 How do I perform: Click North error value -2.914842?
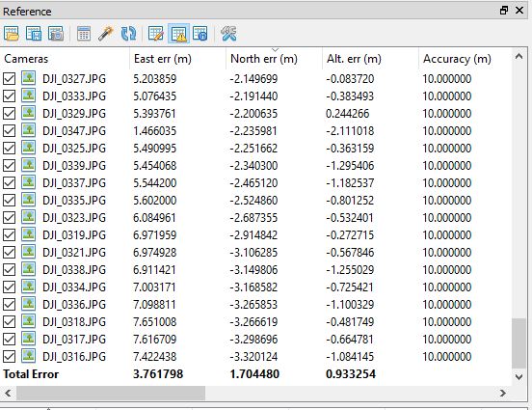point(253,235)
